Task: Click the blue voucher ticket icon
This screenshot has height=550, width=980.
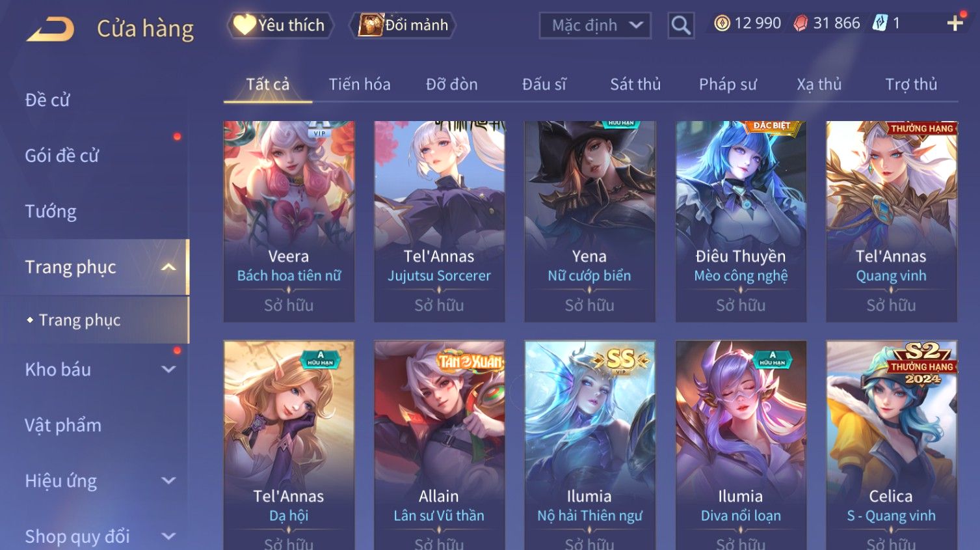Action: (x=880, y=23)
